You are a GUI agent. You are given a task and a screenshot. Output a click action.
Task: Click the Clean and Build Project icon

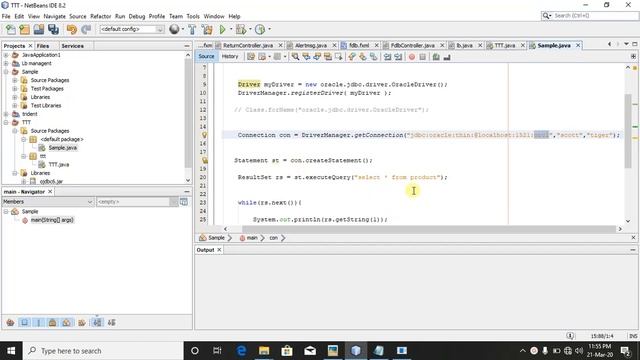pyautogui.click(x=207, y=29)
